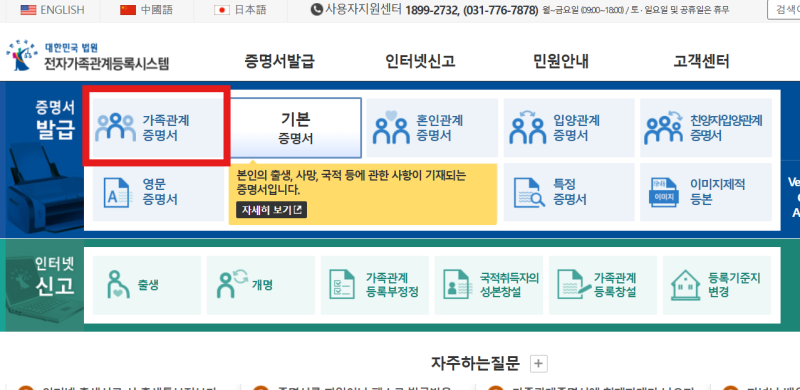This screenshot has width=800, height=390.
Task: Click the 친양자입양관계 증명서 icon
Action: [663, 127]
